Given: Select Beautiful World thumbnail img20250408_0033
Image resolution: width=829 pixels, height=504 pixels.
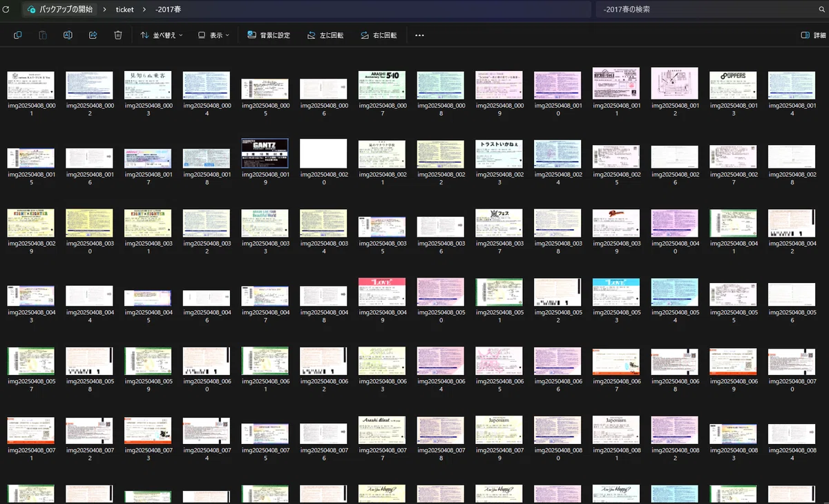Looking at the screenshot, I should point(265,223).
